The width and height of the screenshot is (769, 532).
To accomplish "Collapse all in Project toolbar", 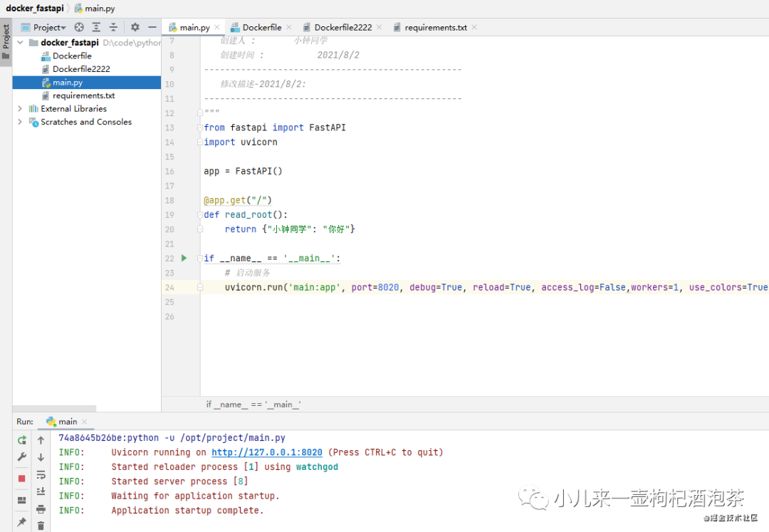I will point(113,27).
